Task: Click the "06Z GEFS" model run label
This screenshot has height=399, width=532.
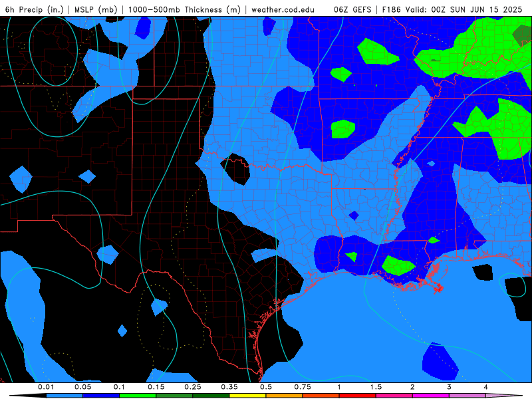Action: [352, 9]
